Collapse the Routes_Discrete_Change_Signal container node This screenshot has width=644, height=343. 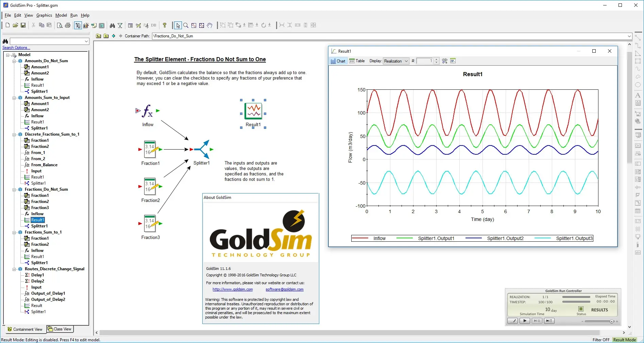point(14,269)
